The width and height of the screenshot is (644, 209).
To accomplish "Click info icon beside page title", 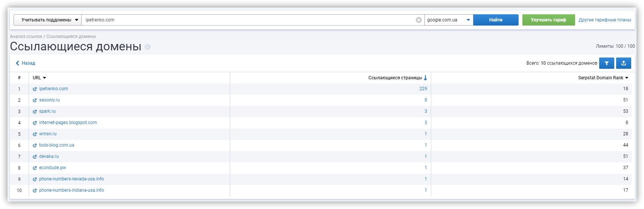I will click(148, 47).
